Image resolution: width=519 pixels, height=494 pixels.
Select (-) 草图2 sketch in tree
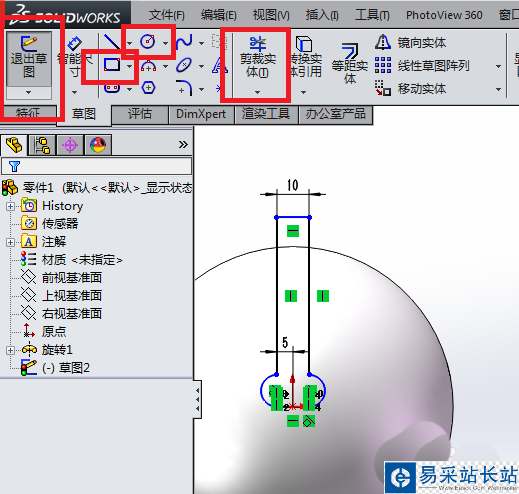pos(55,368)
